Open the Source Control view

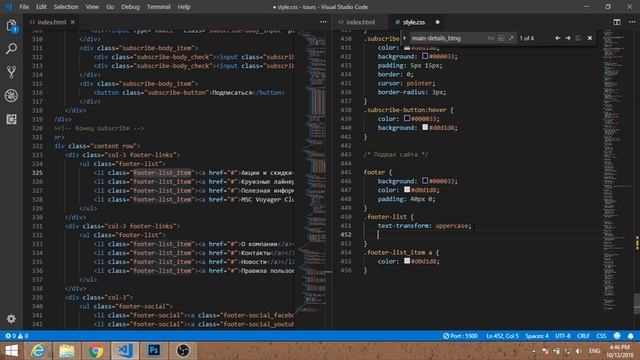11,72
